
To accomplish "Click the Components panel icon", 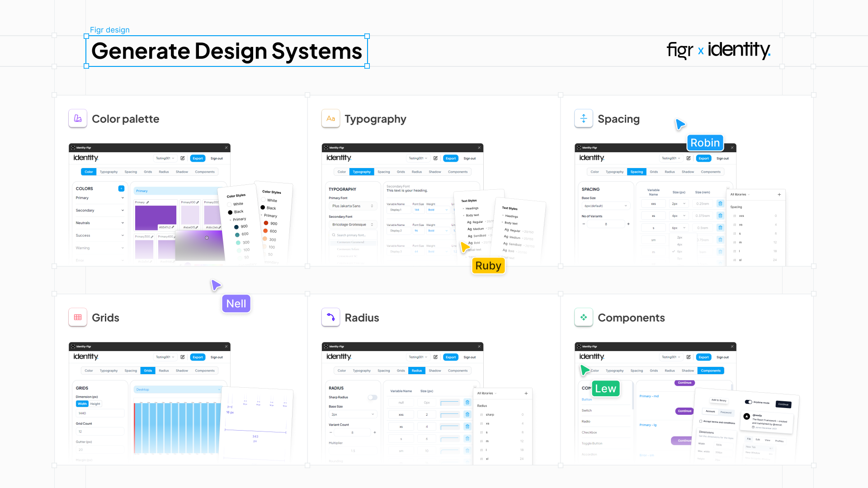I will [x=583, y=318].
